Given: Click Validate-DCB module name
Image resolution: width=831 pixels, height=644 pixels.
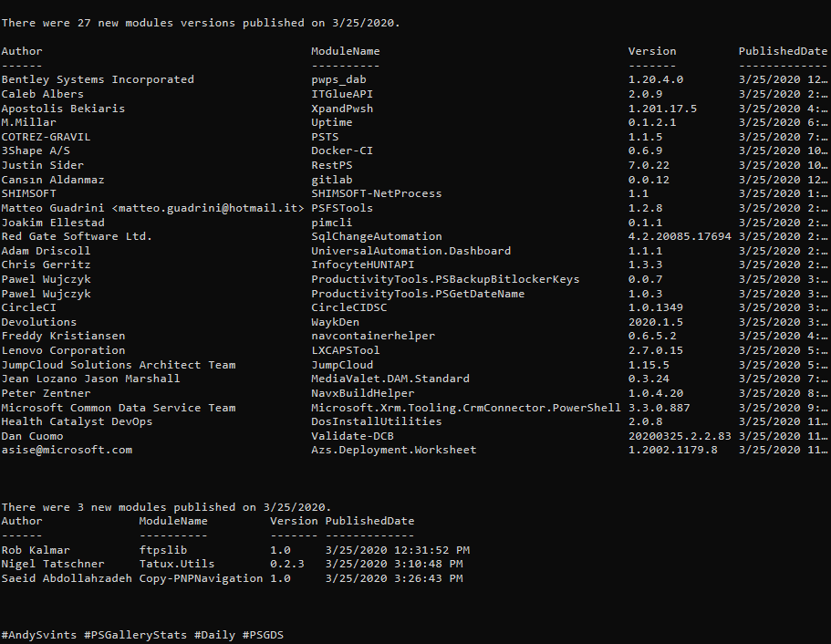Looking at the screenshot, I should pyautogui.click(x=352, y=436).
